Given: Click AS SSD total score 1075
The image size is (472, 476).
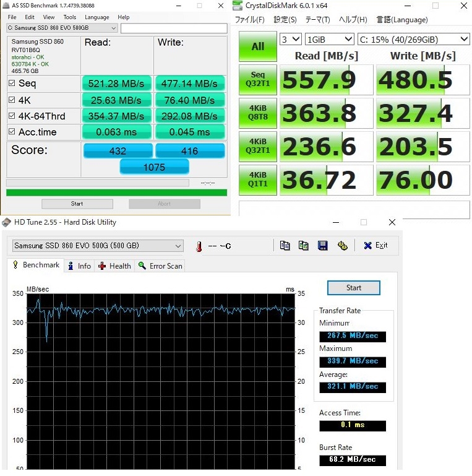Looking at the screenshot, I should [154, 167].
